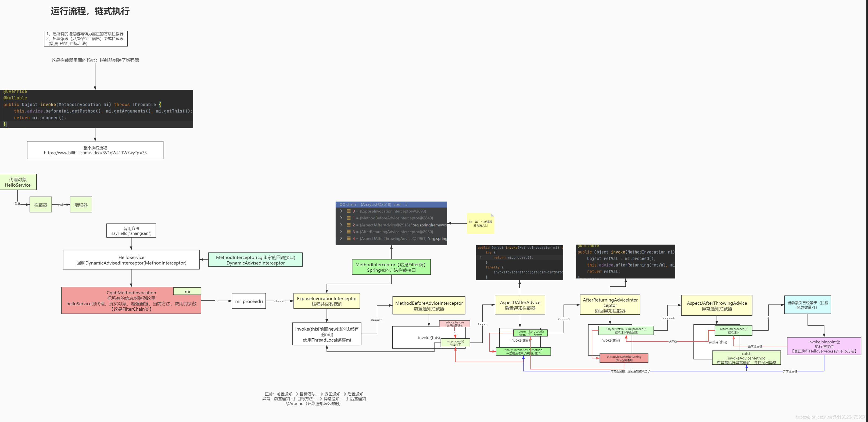The height and width of the screenshot is (422, 868).
Task: Click the green mi.proceed() 继续往下 box
Action: 455,343
